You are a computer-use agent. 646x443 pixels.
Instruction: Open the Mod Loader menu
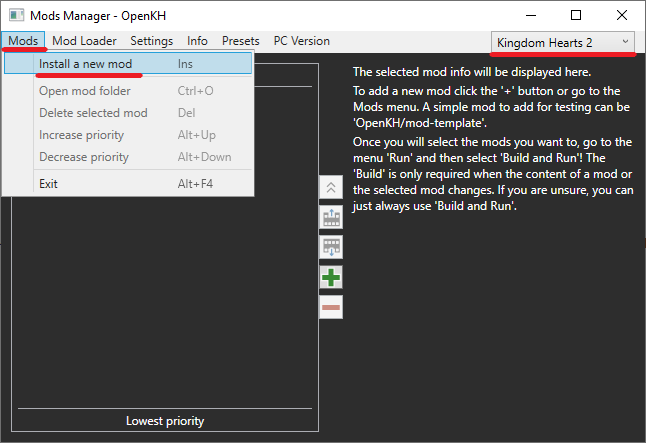(84, 41)
